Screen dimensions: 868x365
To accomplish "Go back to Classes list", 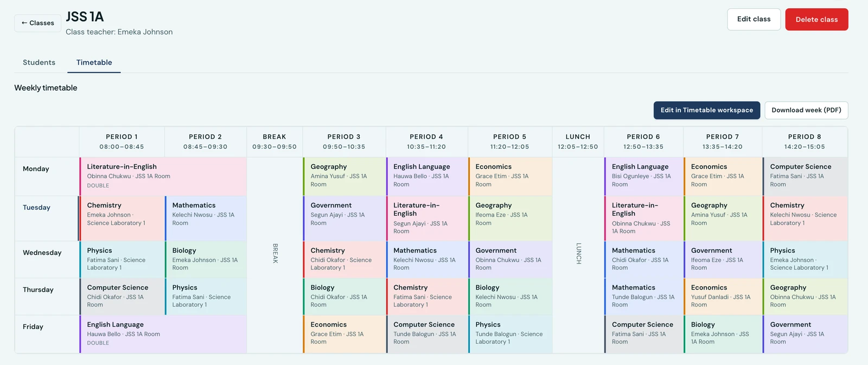I will [x=37, y=23].
